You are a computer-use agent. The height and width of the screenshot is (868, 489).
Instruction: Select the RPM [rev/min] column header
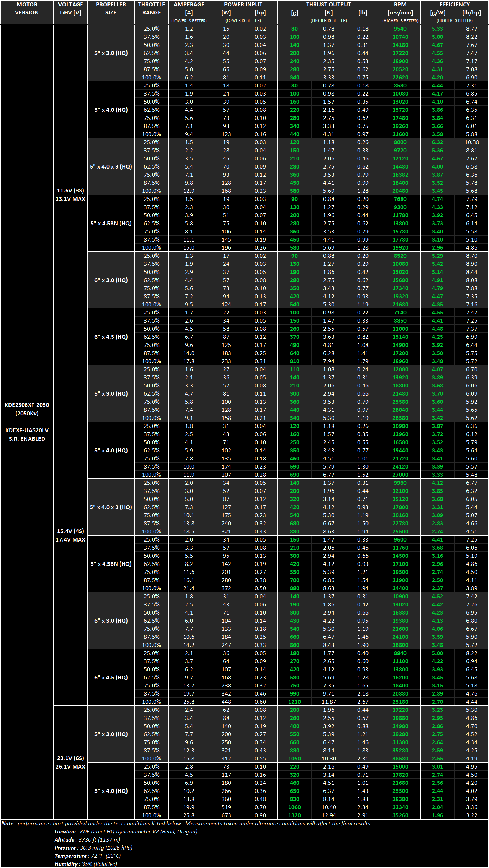click(400, 9)
